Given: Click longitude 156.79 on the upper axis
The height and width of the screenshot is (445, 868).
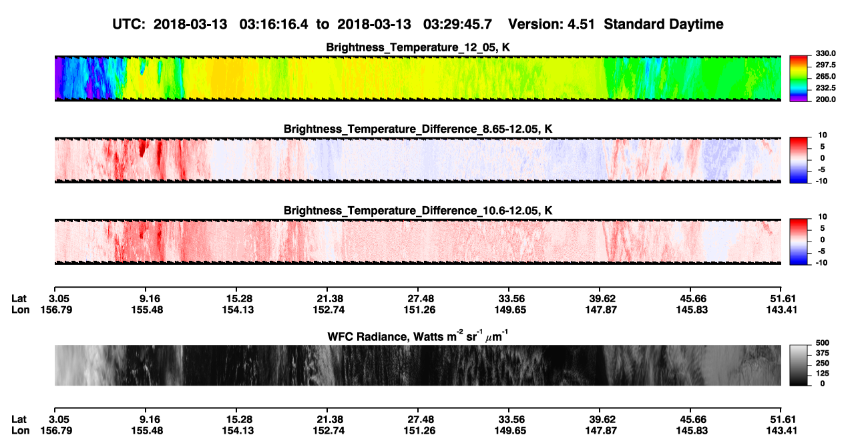Looking at the screenshot, I should tap(58, 310).
